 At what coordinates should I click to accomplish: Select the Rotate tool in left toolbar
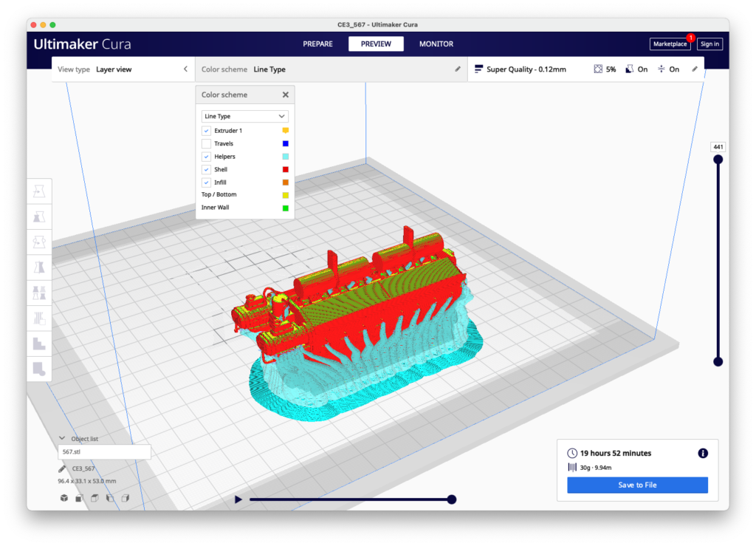(x=39, y=242)
